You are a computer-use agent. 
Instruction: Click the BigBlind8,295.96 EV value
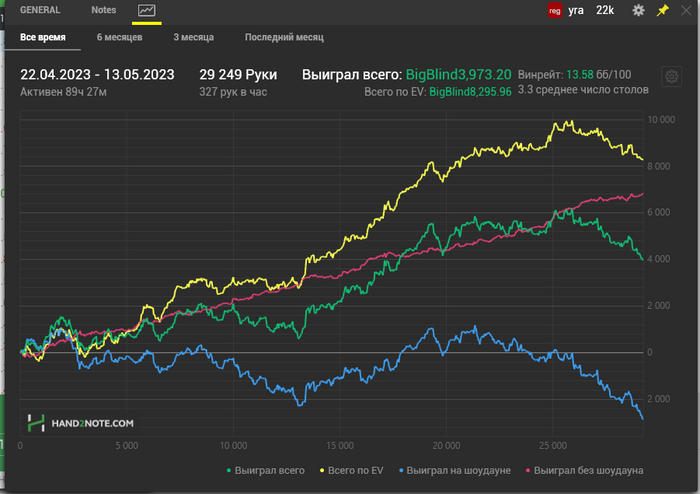coord(470,92)
